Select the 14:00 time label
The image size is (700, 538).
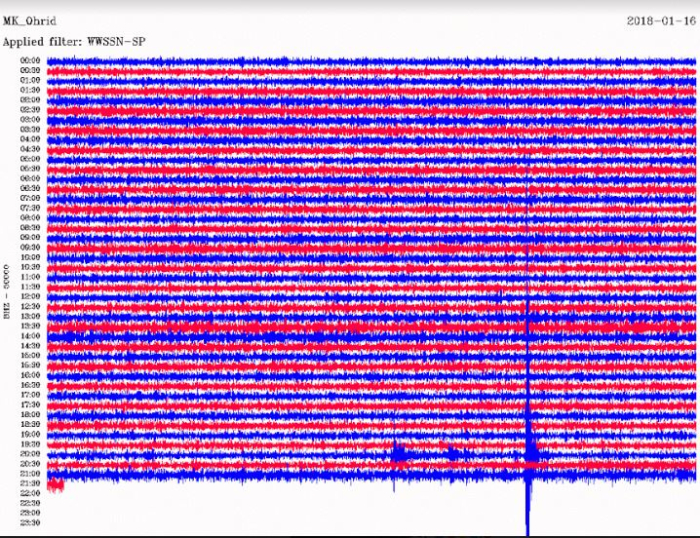point(30,336)
